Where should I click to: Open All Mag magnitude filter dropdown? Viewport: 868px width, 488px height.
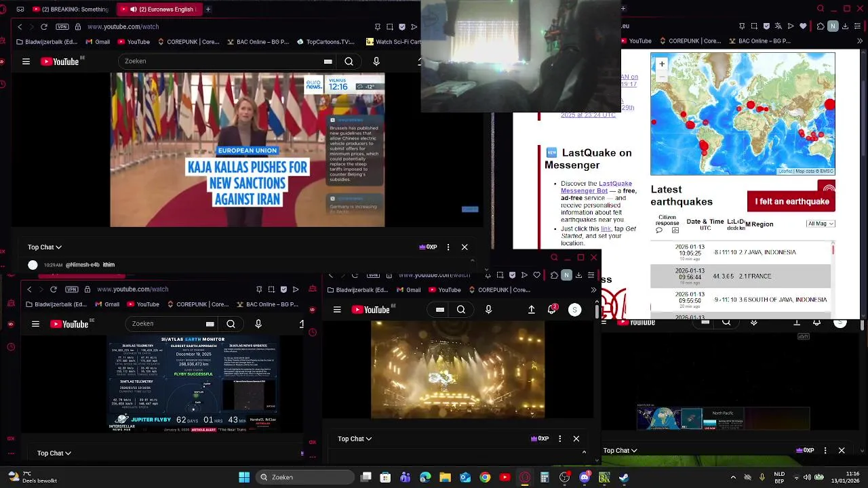tap(821, 224)
